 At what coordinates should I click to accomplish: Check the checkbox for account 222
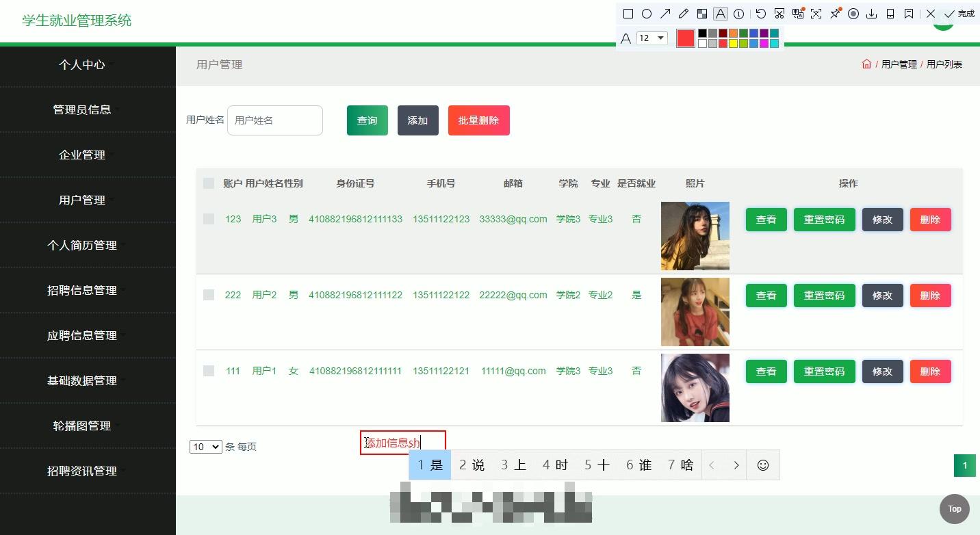[209, 295]
